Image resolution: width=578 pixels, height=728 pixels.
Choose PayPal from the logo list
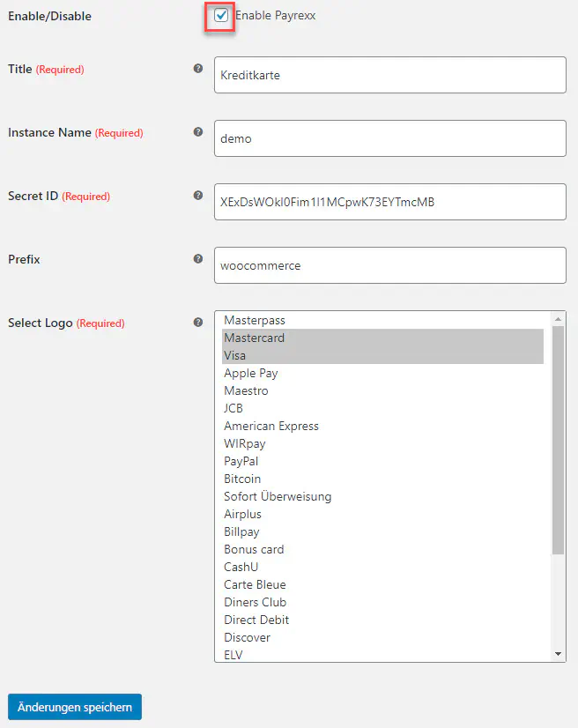241,461
